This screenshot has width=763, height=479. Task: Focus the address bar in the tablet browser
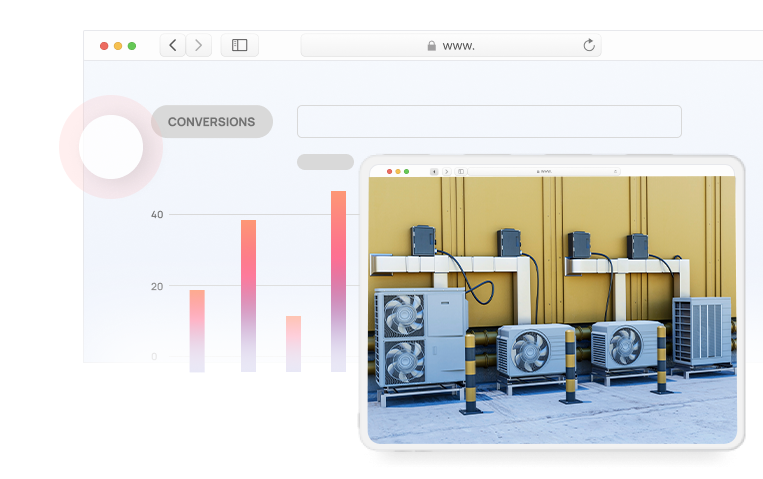[x=545, y=172]
